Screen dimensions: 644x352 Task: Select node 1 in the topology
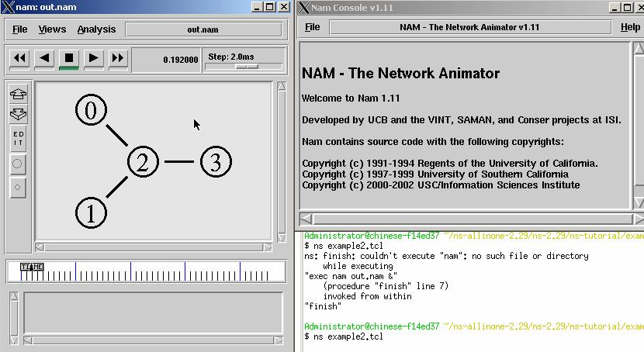(92, 213)
